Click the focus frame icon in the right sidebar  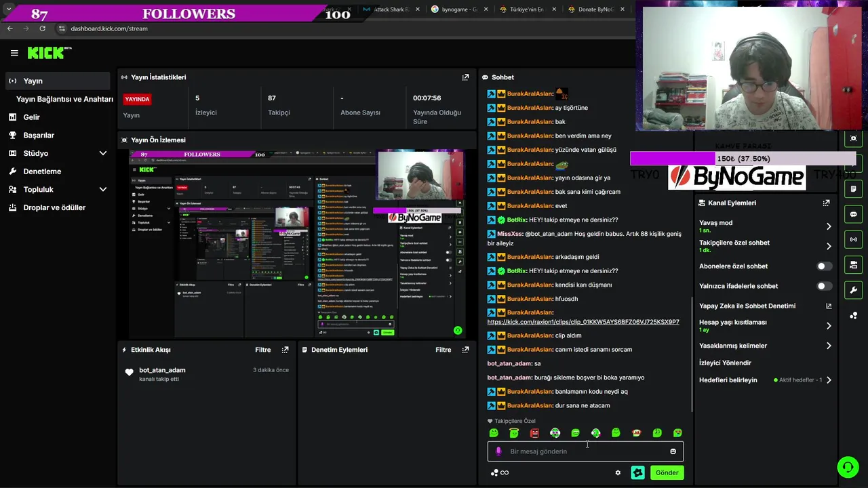[x=853, y=138]
